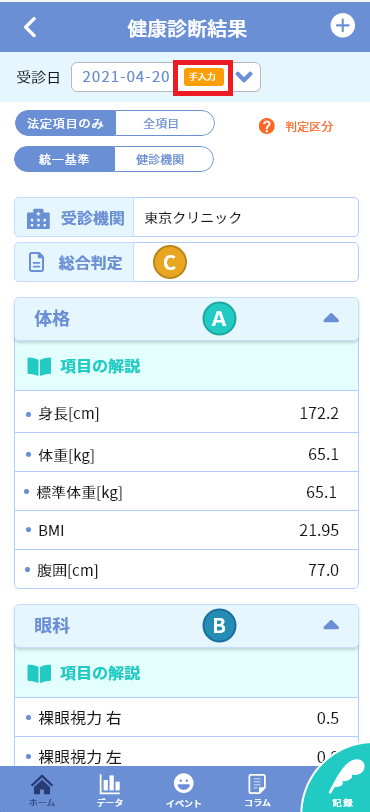Image resolution: width=370 pixels, height=812 pixels.
Task: Open the データ chart tab
Action: point(109,791)
